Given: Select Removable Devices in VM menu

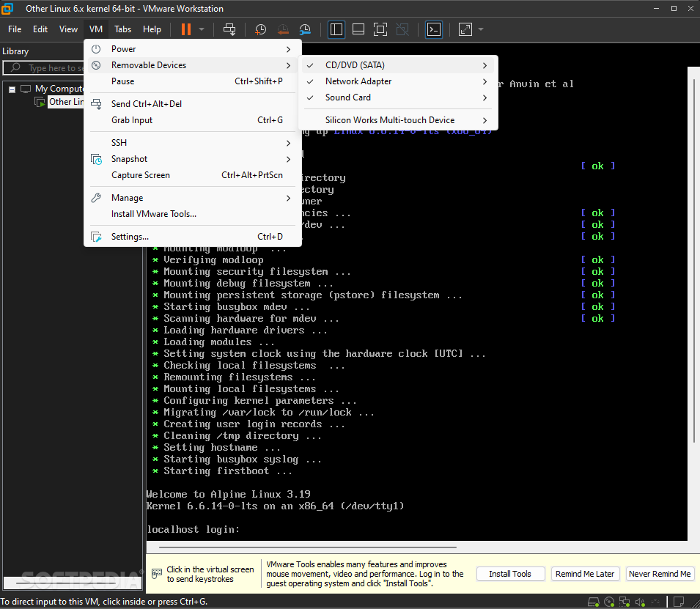Looking at the screenshot, I should (193, 65).
